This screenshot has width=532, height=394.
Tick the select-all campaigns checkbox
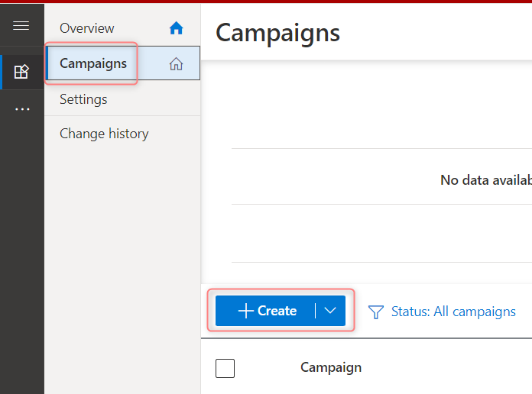[x=225, y=368]
